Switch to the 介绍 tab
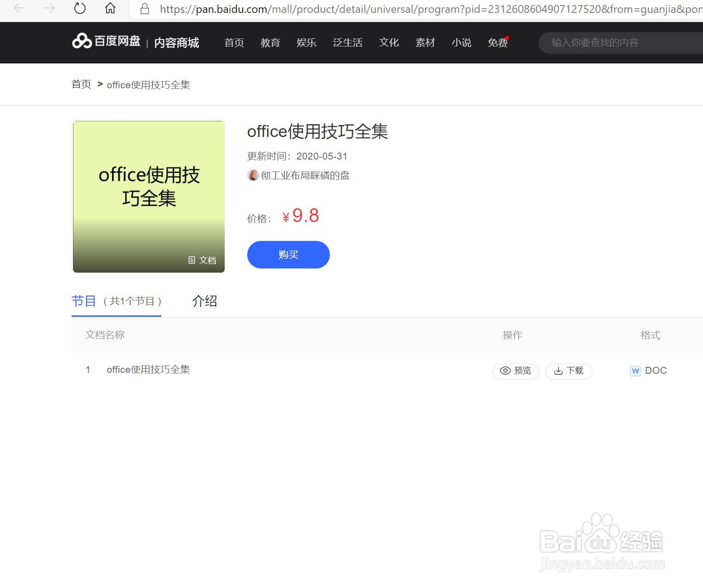 point(204,301)
